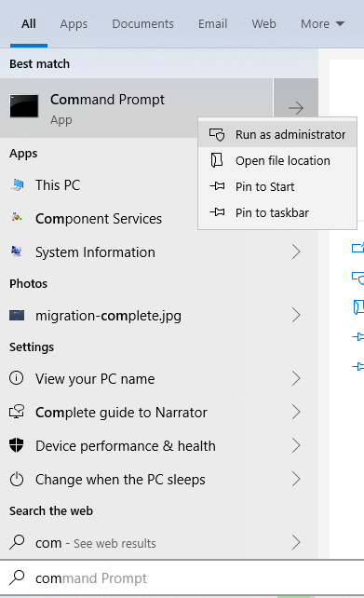
Task: Click the blue Pin to Start icon in right pane
Action: (x=357, y=337)
